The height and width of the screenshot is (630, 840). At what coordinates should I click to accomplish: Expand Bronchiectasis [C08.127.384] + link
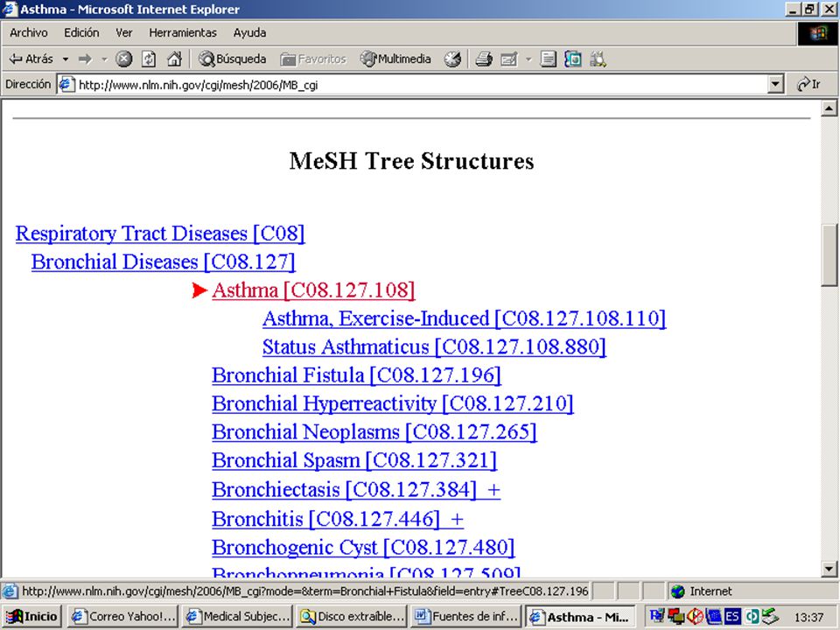click(x=356, y=490)
